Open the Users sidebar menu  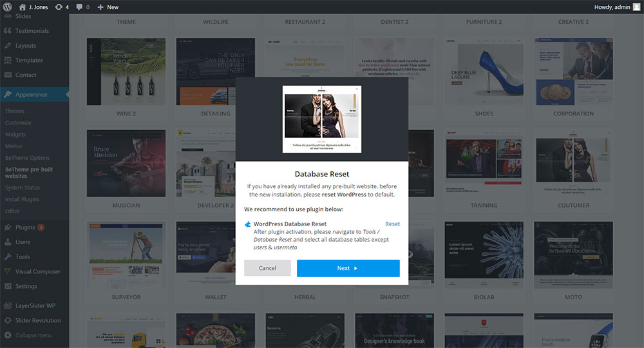[x=23, y=242]
